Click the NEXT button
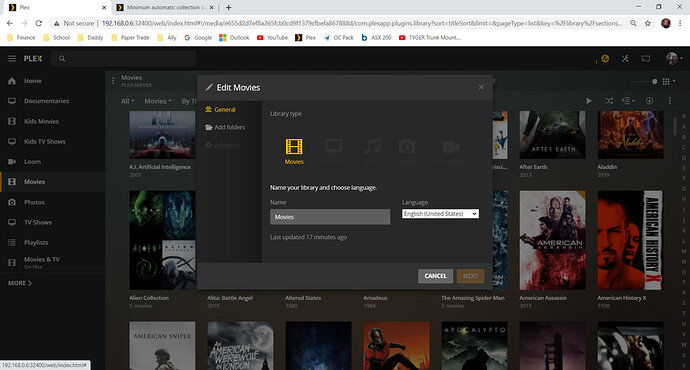Viewport: 690px width, 370px height. 470,276
